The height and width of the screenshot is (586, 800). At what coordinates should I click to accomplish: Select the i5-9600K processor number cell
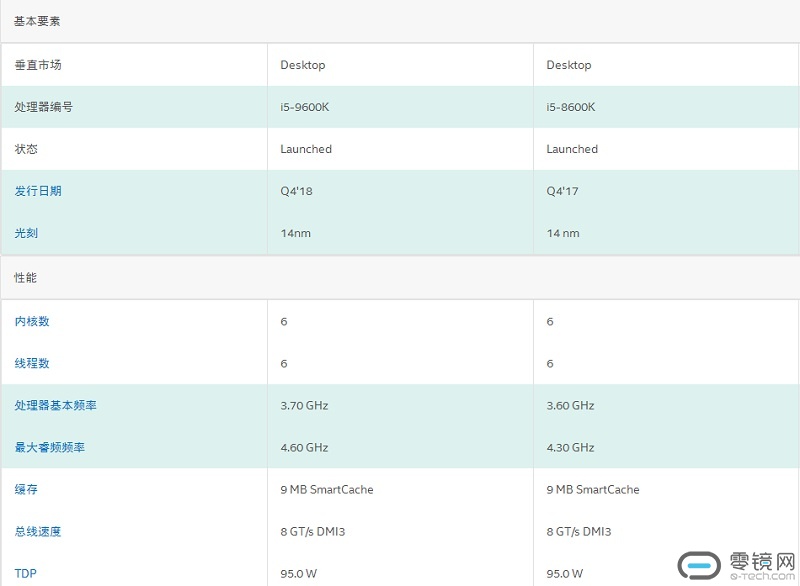(x=305, y=107)
